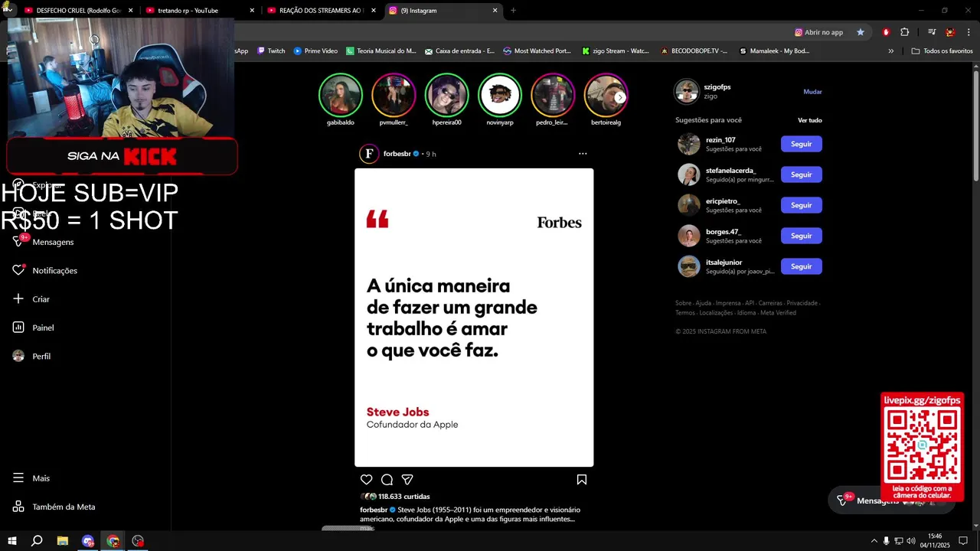
Task: Click Ver tudo for suggestions
Action: [x=810, y=120]
